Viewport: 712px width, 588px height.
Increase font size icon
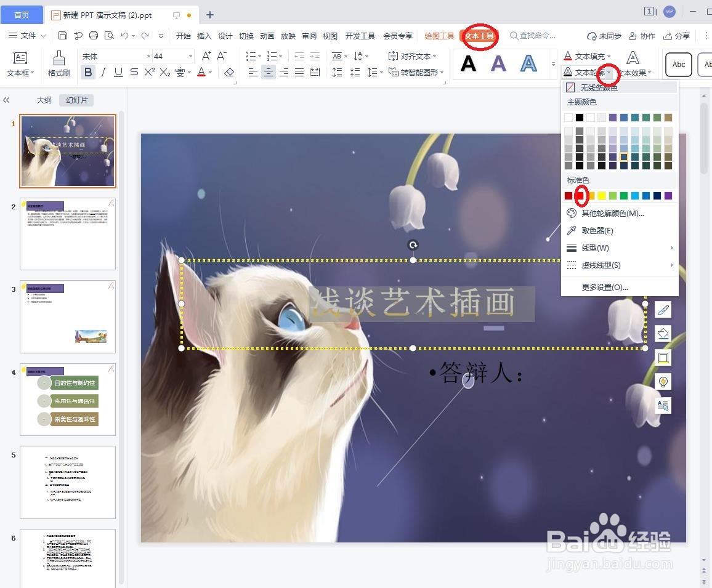[x=206, y=56]
